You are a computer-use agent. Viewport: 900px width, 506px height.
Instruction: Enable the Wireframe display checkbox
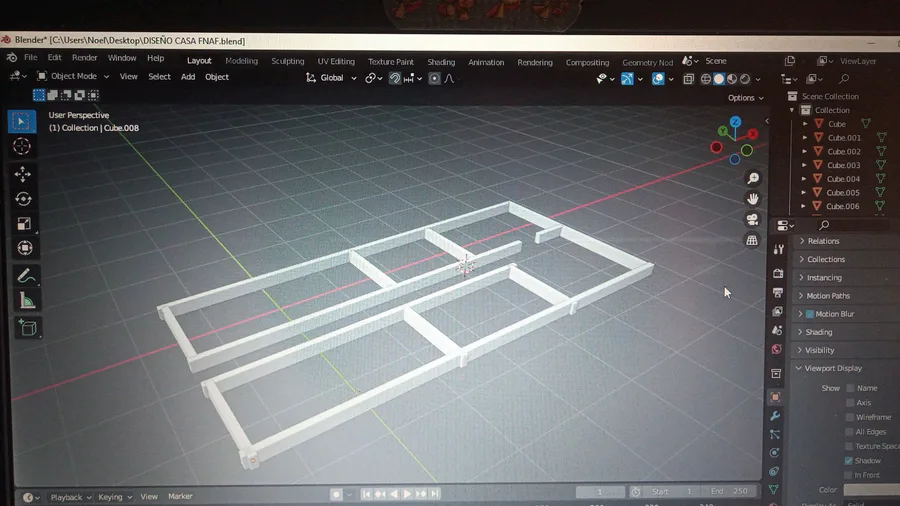pyautogui.click(x=850, y=417)
